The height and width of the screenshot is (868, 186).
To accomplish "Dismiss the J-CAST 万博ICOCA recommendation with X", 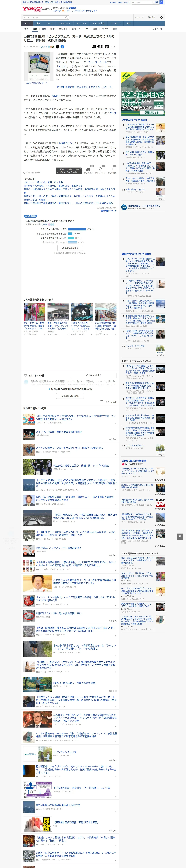I will click(x=116, y=424).
